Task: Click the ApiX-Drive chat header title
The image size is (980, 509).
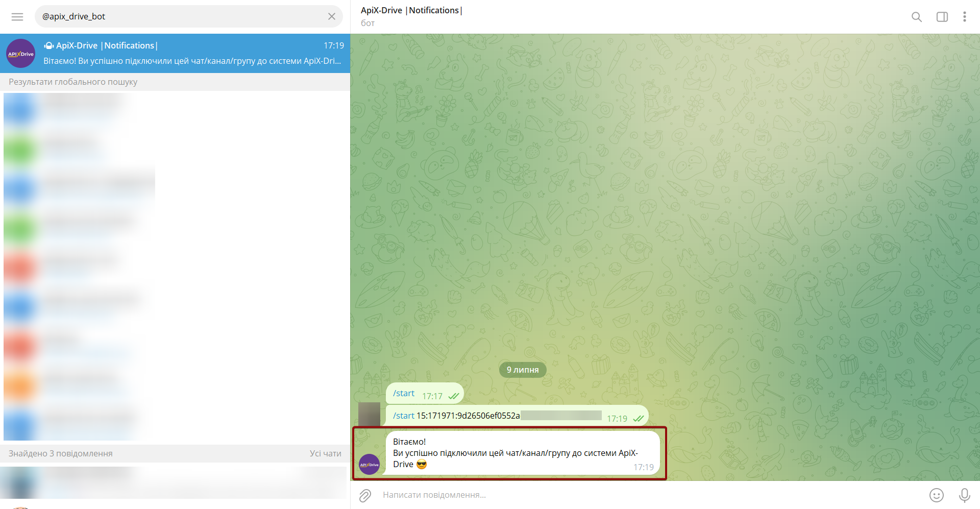Action: click(411, 10)
